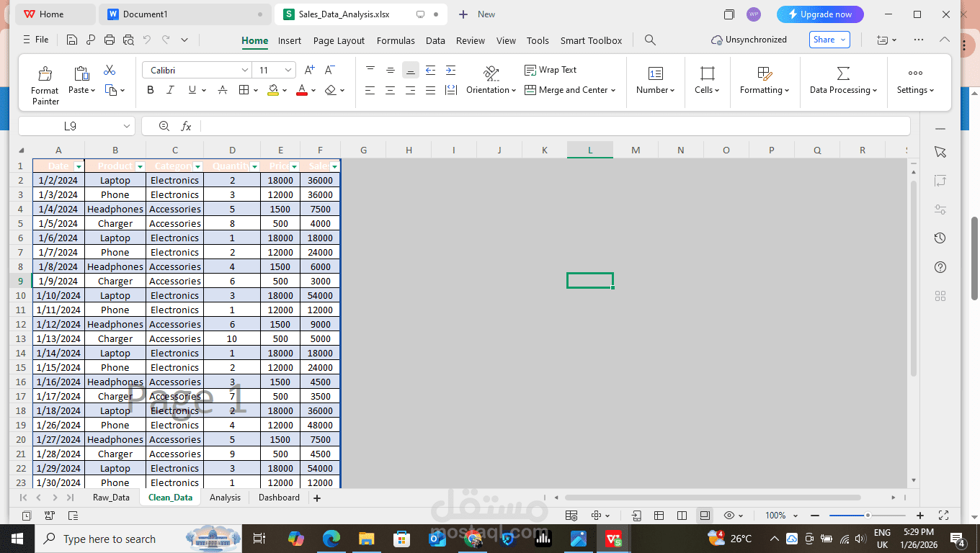
Task: Toggle Italic formatting
Action: tap(170, 90)
